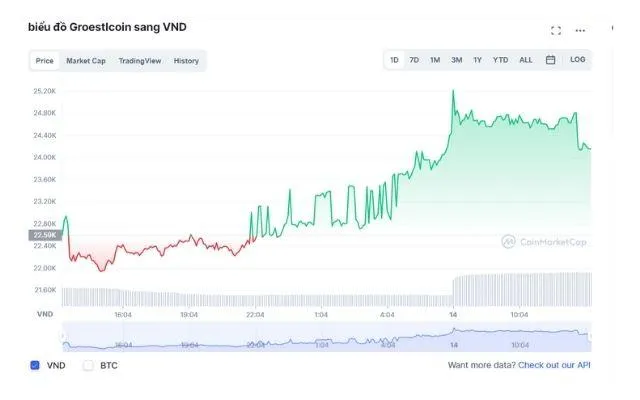The image size is (640, 400).
Task: Open the "Check out our API" link
Action: 553,366
